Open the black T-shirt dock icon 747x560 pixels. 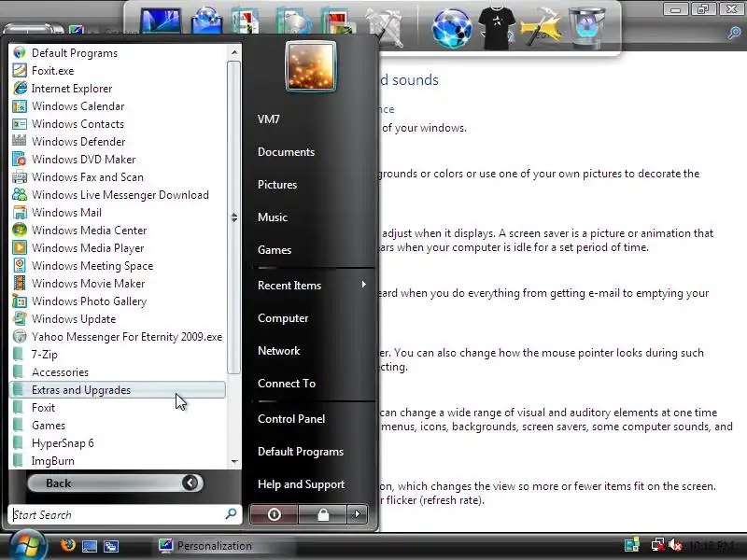(x=497, y=28)
